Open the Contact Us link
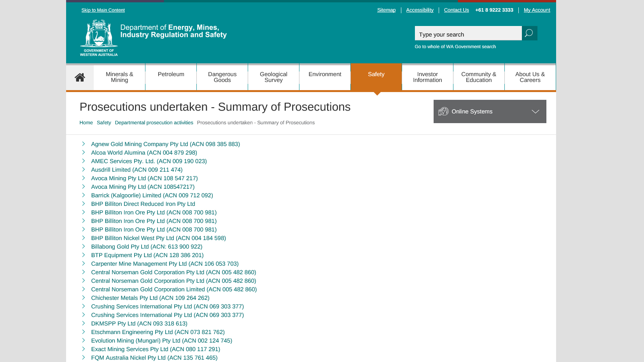The width and height of the screenshot is (644, 362). click(456, 10)
